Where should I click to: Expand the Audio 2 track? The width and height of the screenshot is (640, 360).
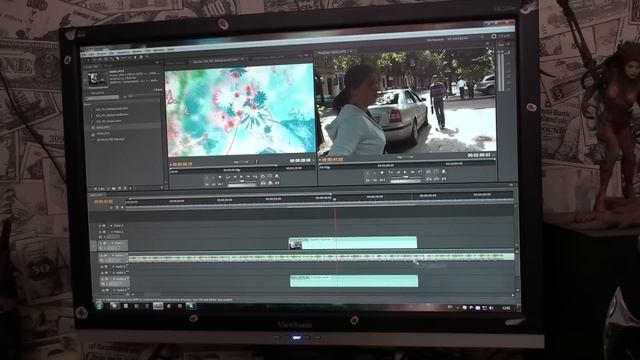113,267
